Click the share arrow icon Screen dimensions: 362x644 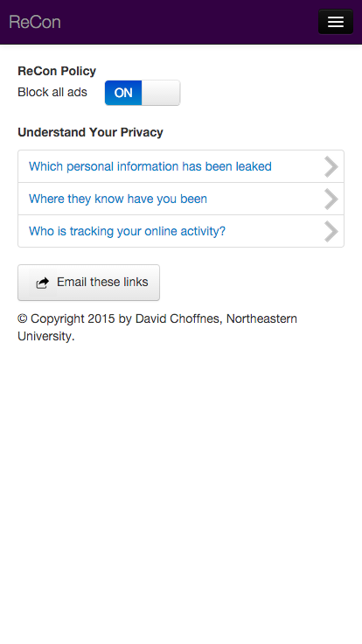point(42,283)
